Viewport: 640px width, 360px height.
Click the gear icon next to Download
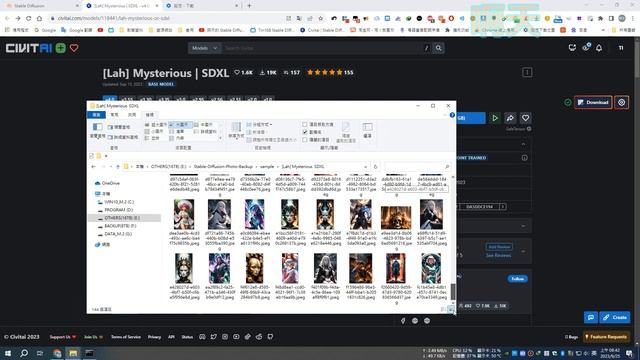click(x=622, y=102)
